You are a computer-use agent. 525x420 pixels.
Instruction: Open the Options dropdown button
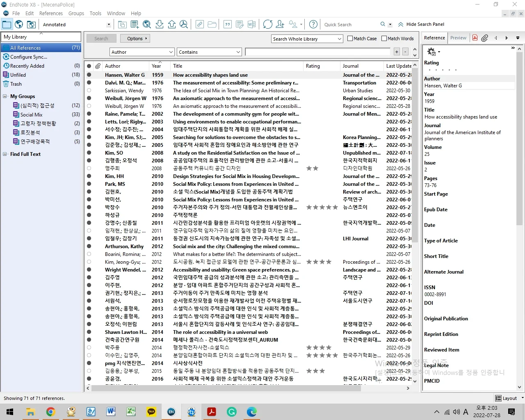coord(135,39)
